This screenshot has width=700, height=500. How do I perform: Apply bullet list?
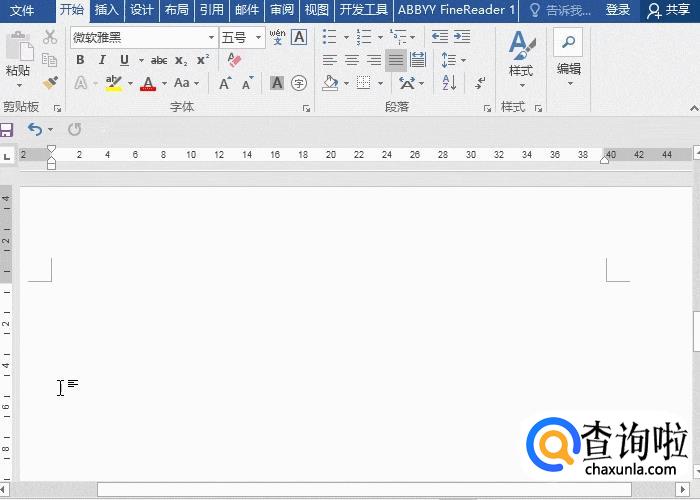[329, 37]
